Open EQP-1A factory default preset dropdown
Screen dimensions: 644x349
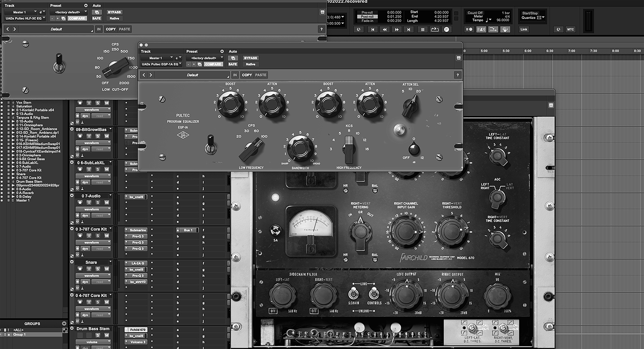(x=205, y=58)
